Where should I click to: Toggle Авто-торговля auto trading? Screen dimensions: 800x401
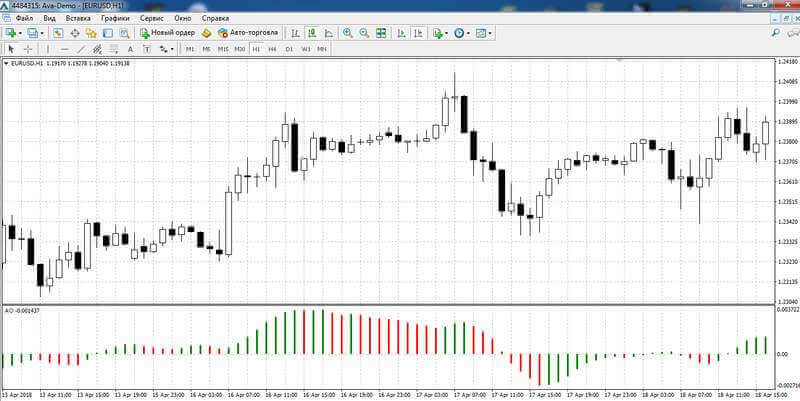[248, 33]
